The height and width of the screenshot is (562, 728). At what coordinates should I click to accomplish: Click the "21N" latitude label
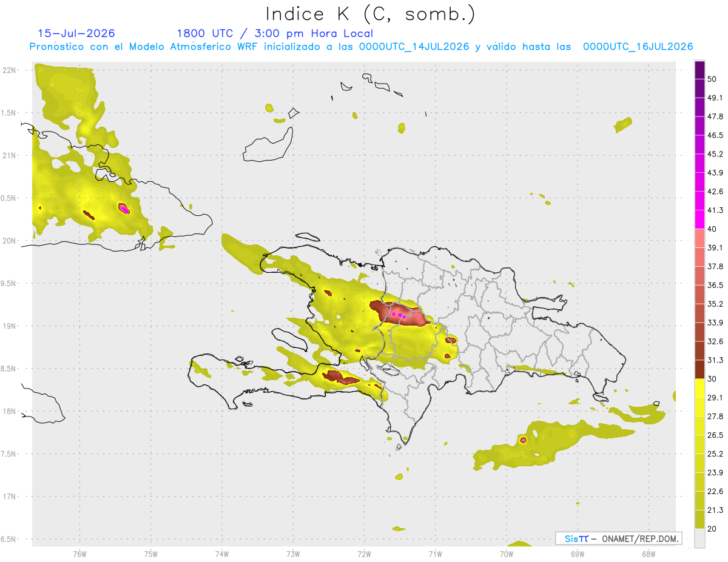click(x=10, y=155)
